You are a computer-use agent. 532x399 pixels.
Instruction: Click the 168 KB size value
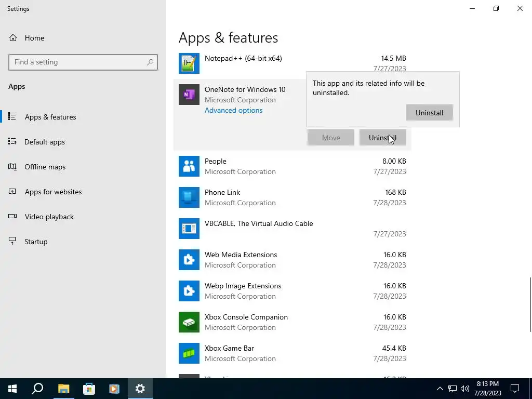[395, 192]
